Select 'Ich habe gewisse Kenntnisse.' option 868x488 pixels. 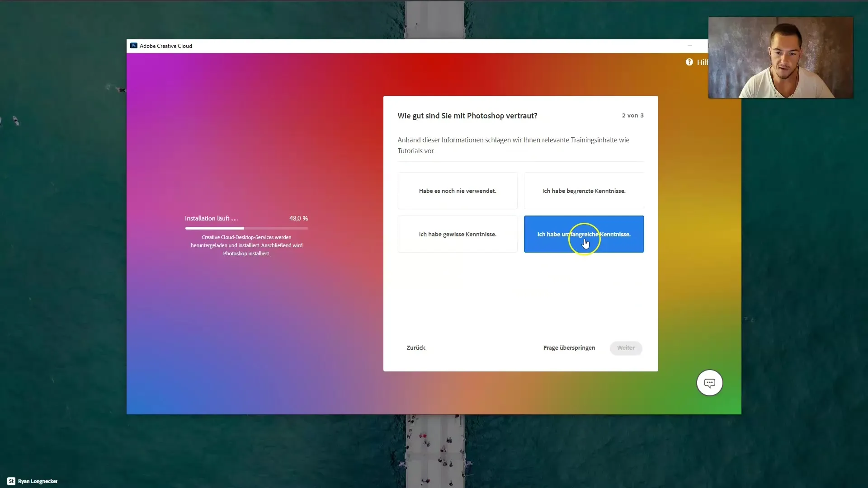point(458,234)
